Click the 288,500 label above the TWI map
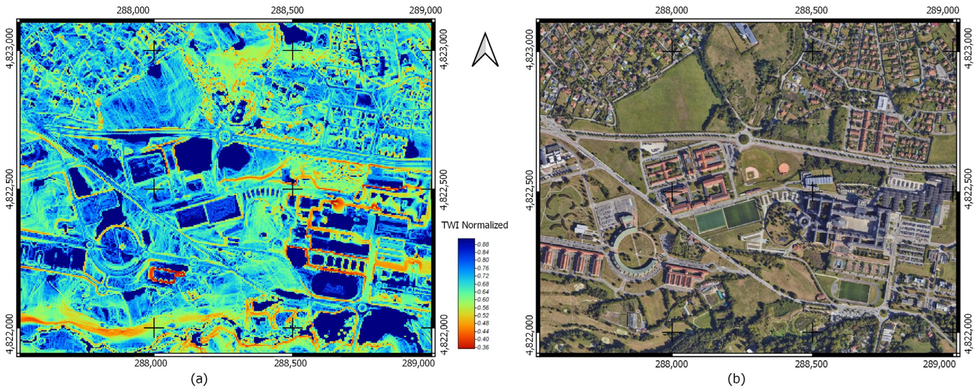The image size is (980, 390). click(287, 10)
